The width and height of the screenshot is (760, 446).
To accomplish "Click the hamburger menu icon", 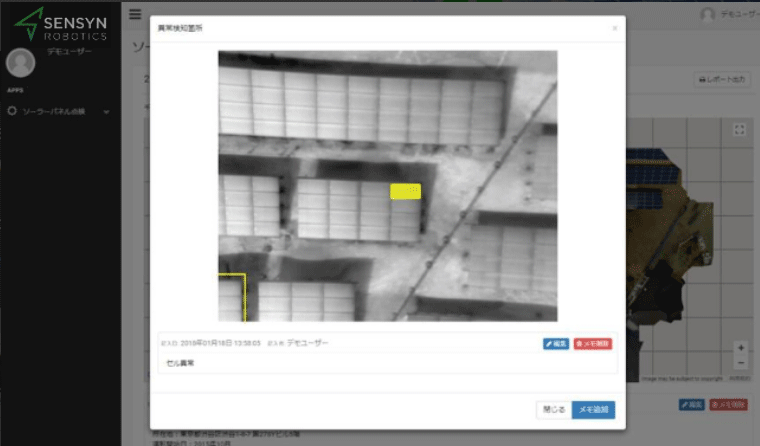I will pyautogui.click(x=135, y=14).
